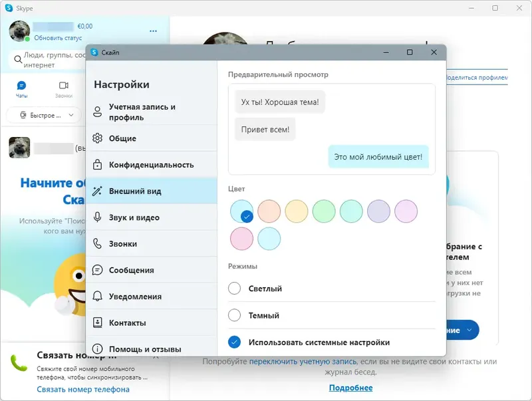
Task: Choose the mint teal color swatch
Action: pyautogui.click(x=351, y=211)
